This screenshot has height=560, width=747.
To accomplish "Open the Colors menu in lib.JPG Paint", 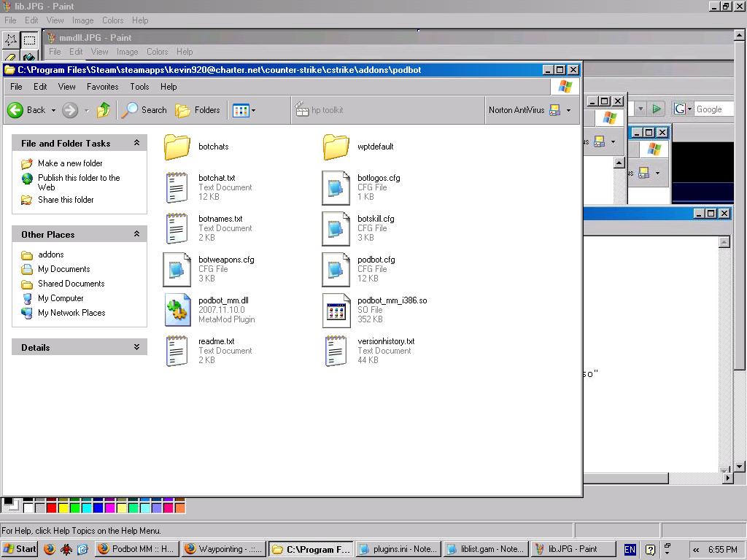I will pos(113,20).
